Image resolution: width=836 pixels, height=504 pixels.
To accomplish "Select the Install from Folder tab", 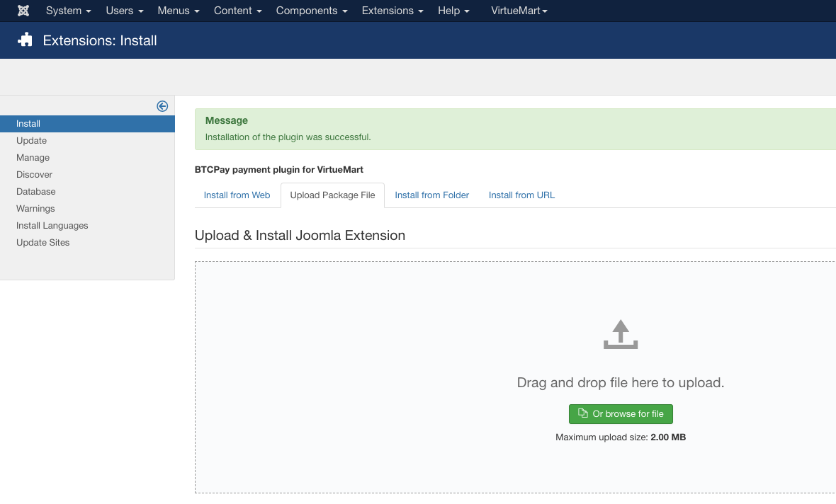I will point(431,195).
